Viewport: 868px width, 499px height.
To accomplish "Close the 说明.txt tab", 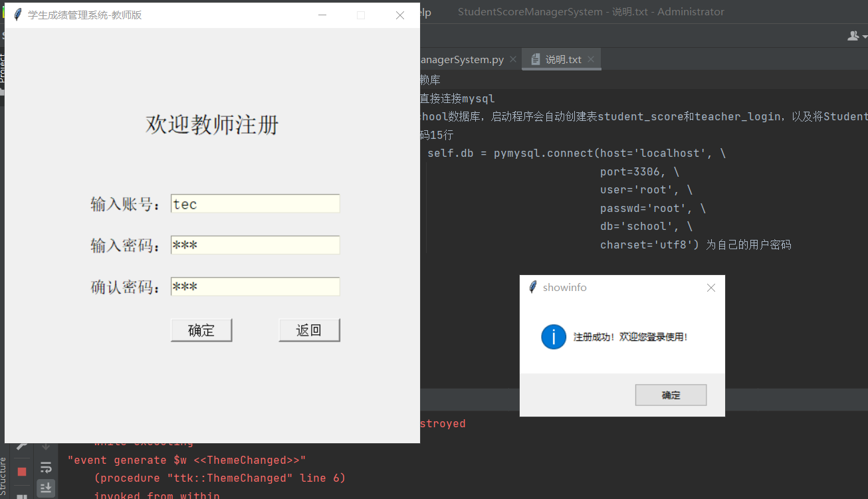I will pos(592,59).
